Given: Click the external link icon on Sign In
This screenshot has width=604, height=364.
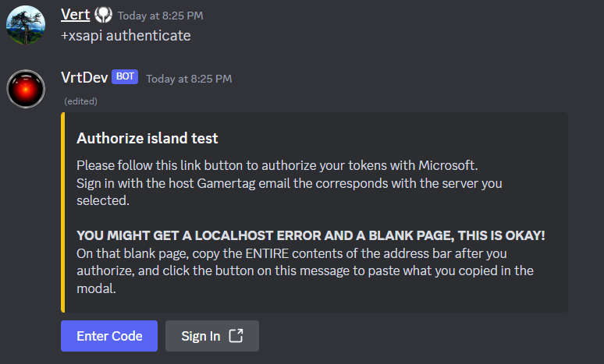Looking at the screenshot, I should pyautogui.click(x=236, y=336).
